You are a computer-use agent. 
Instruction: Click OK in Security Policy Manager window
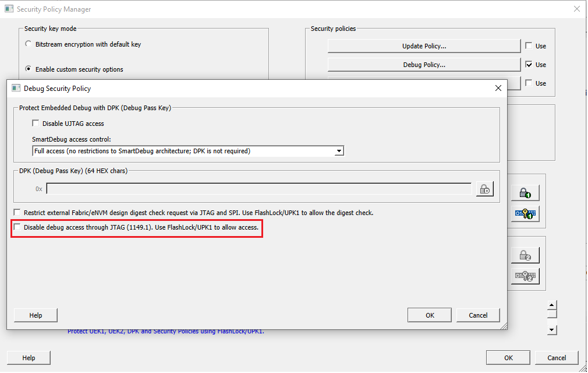pyautogui.click(x=508, y=358)
